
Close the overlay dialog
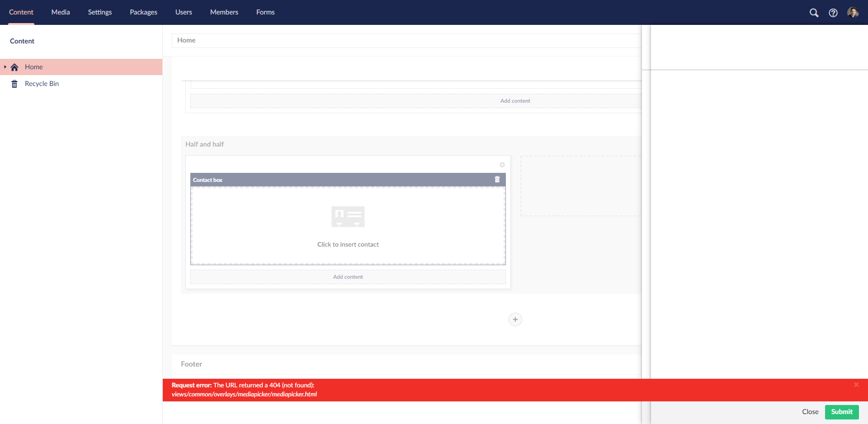[x=810, y=412]
